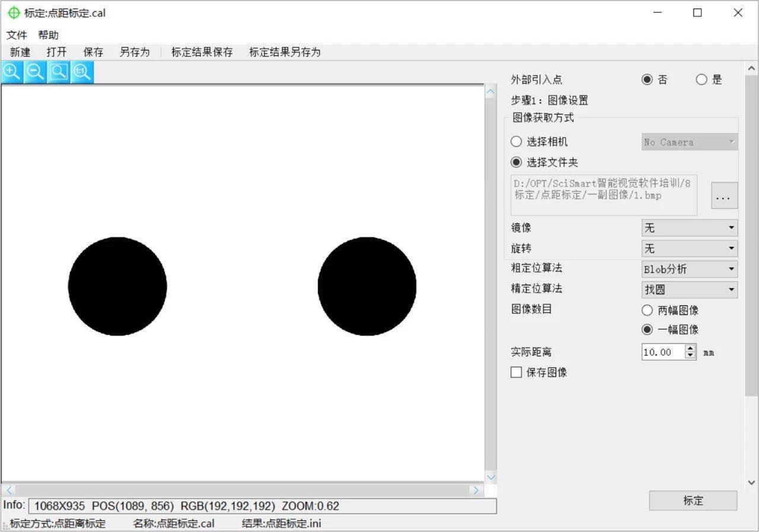Click the green crosshair app icon in title bar
The width and height of the screenshot is (759, 532).
point(14,12)
